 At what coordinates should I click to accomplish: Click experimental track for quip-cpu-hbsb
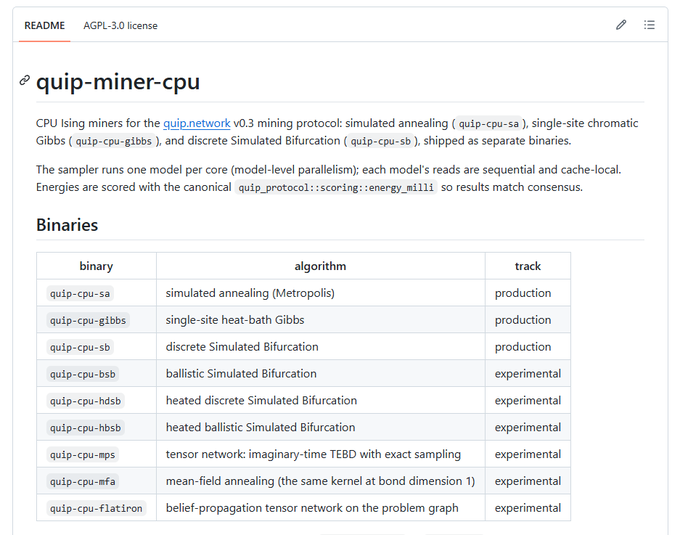528,427
